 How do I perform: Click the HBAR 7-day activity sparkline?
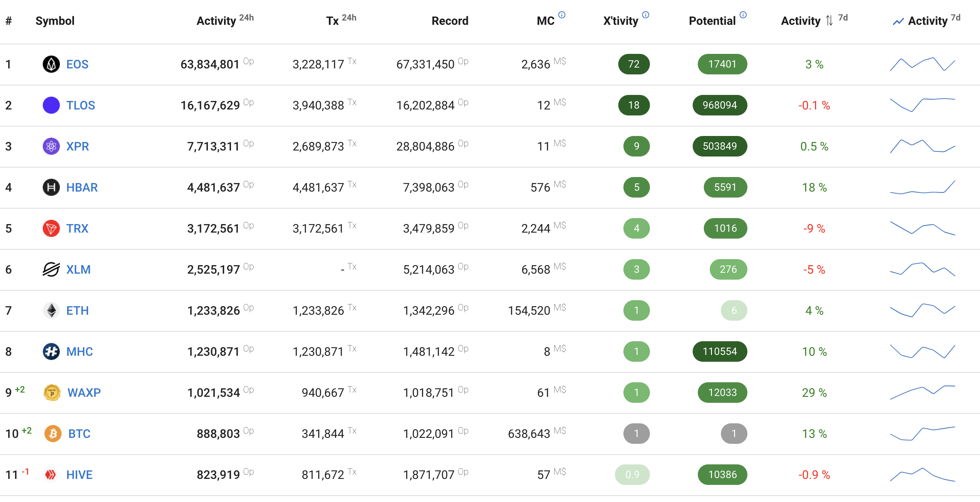pyautogui.click(x=922, y=187)
